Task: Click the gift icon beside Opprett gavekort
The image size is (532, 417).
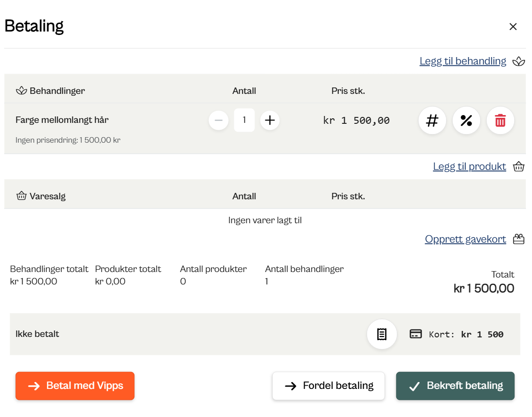Action: pos(519,239)
